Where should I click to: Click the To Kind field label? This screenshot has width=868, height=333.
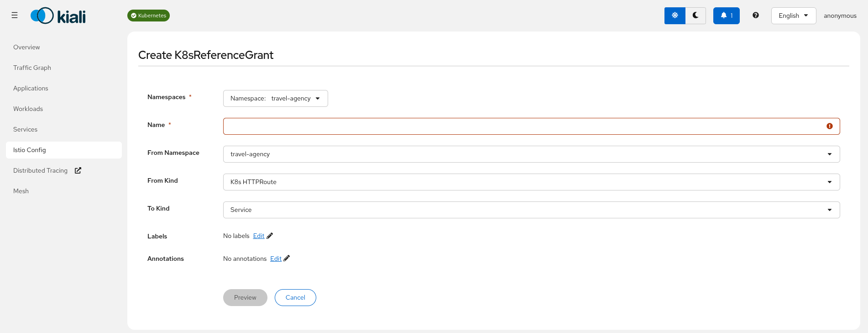pos(158,208)
